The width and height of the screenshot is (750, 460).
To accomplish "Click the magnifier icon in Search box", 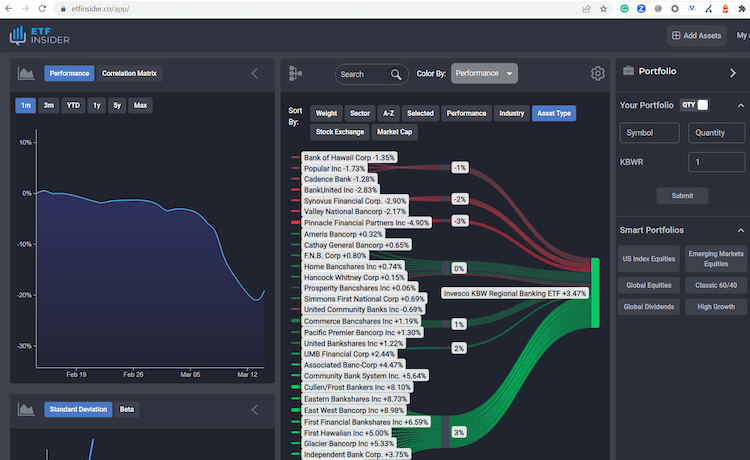I will (396, 75).
